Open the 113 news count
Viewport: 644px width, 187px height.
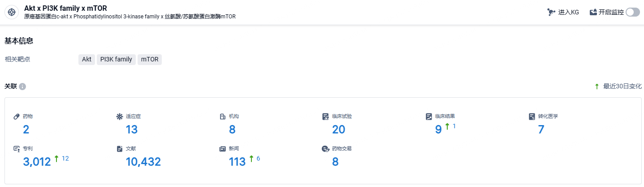(x=237, y=162)
